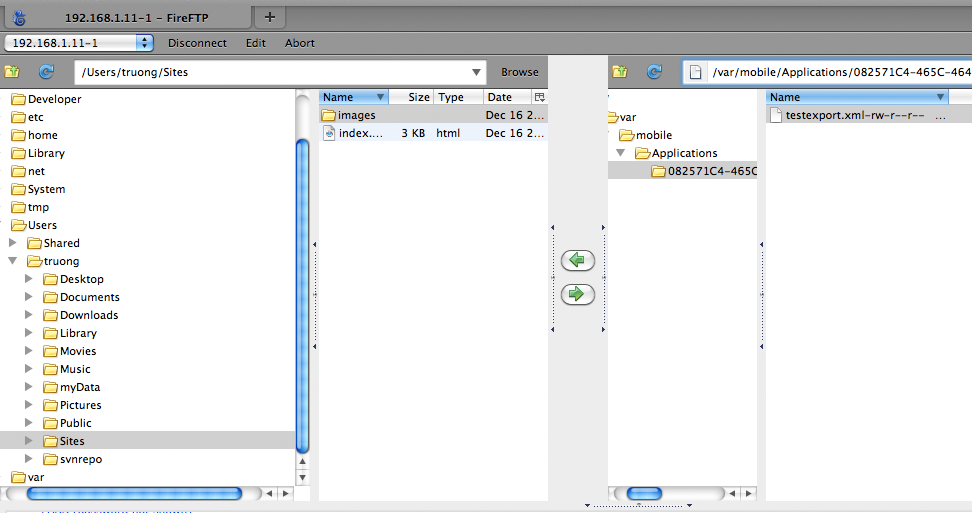972x513 pixels.
Task: Sort the remote list by the Name column
Action: [x=857, y=97]
